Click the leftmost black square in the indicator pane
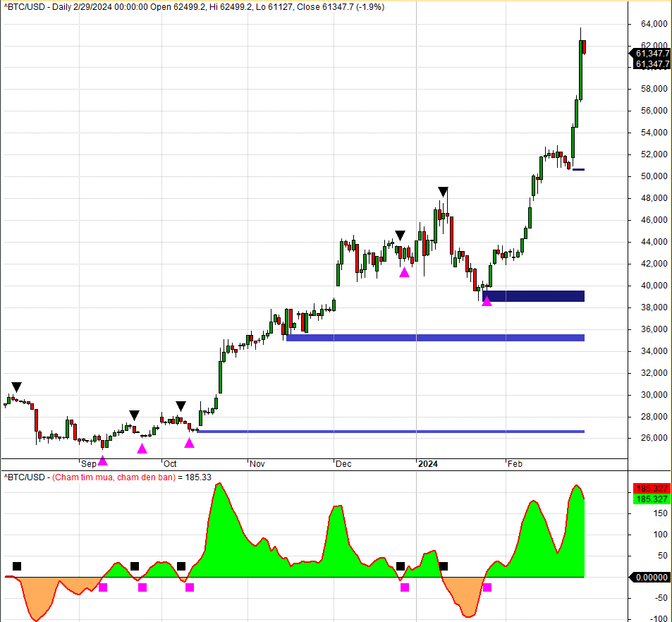Viewport: 672px width, 622px height. coord(17,566)
